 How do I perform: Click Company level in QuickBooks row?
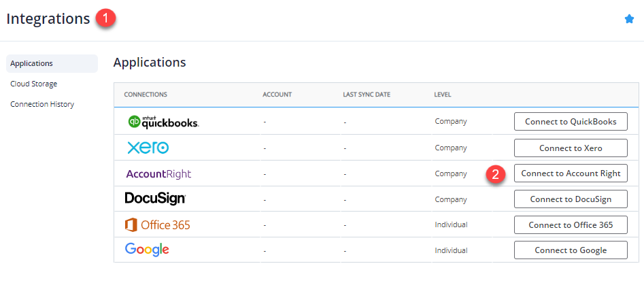click(451, 122)
